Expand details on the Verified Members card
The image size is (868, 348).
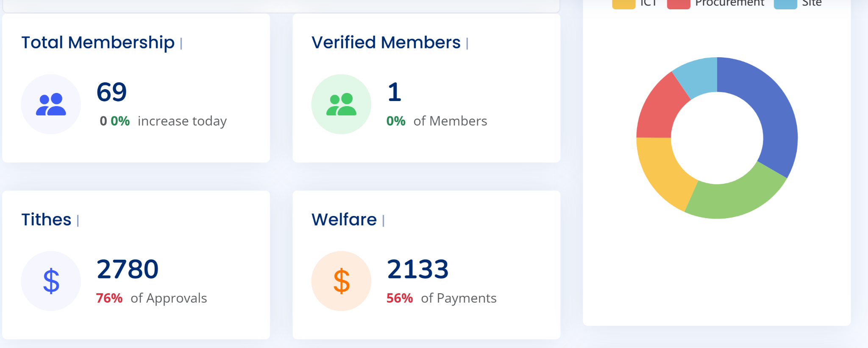(467, 43)
